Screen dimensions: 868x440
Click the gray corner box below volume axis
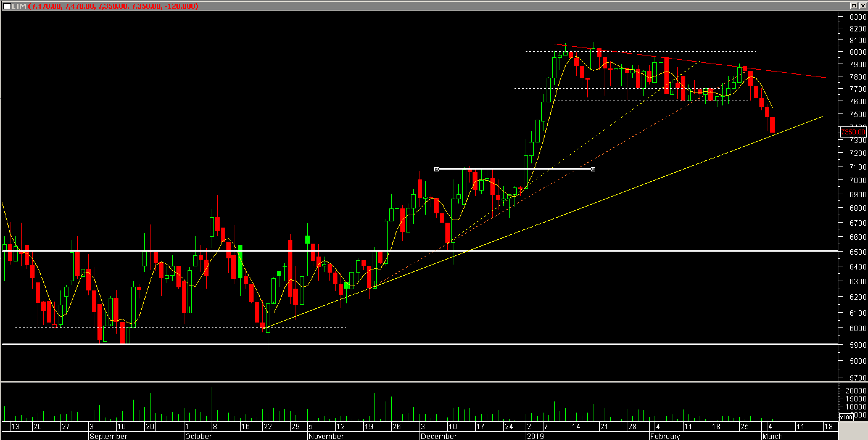point(853,431)
